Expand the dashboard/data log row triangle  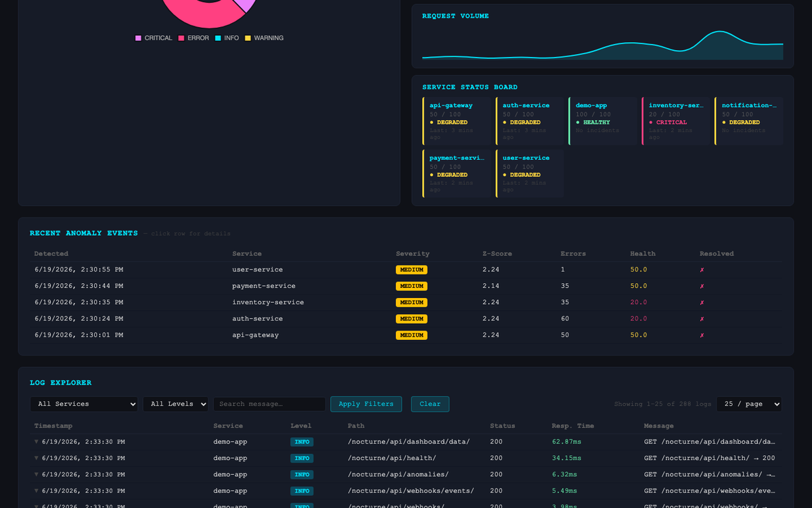tap(37, 442)
